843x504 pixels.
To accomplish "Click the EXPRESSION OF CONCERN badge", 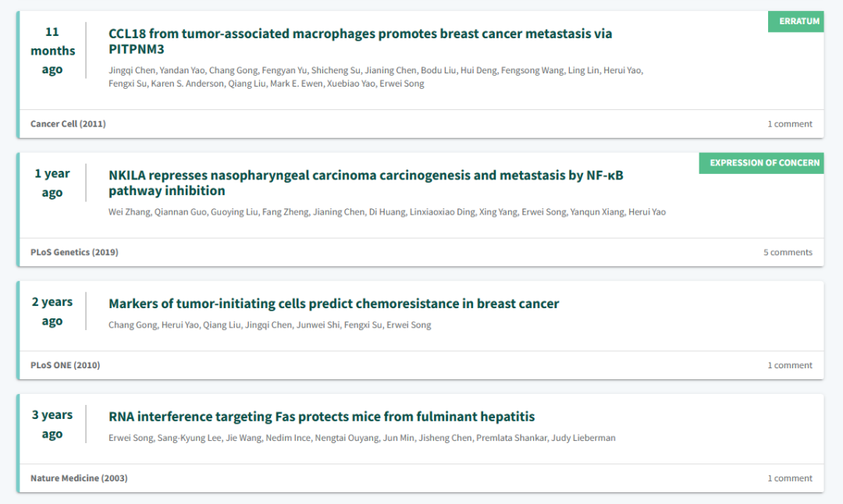I will click(761, 163).
